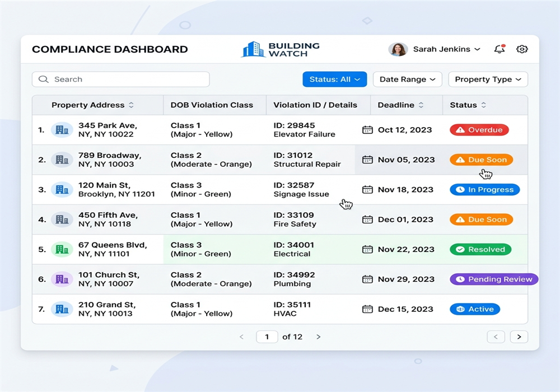Screen dimensions: 560x392
Task: Click Due Soon badge for 450 Fifth Ave
Action: 482,220
